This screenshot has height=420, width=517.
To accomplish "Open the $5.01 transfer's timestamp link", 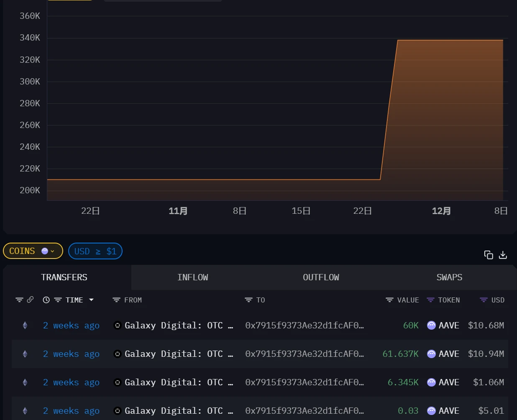I will coord(71,411).
